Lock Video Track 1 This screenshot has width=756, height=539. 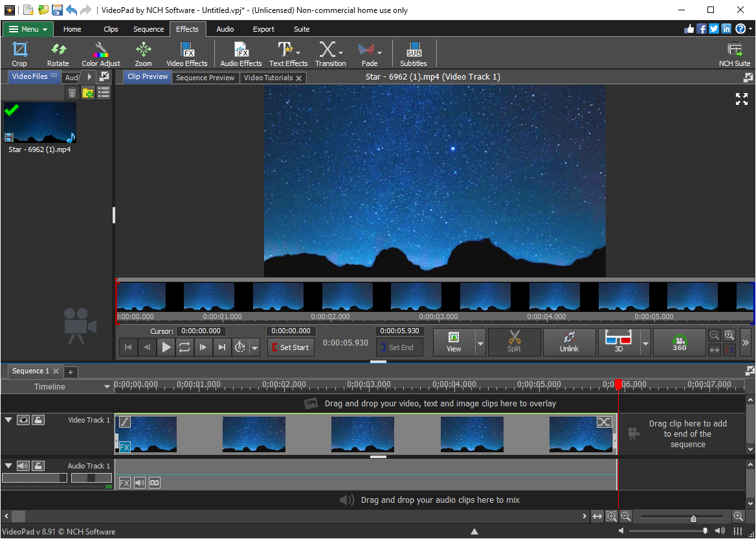(39, 420)
